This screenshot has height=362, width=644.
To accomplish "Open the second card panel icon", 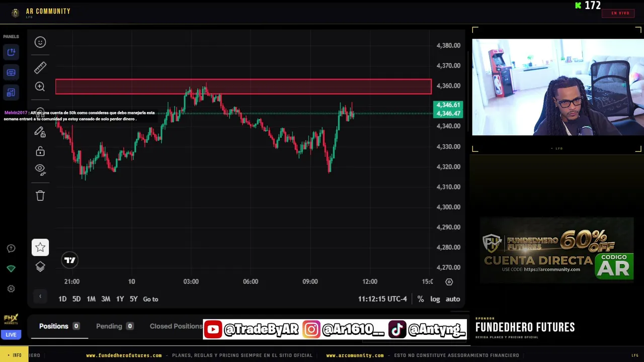I will pyautogui.click(x=11, y=72).
